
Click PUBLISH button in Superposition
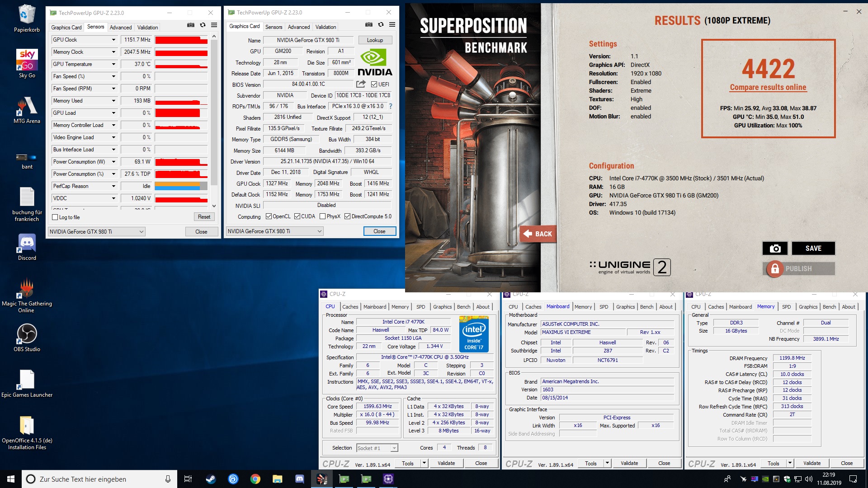coord(799,268)
